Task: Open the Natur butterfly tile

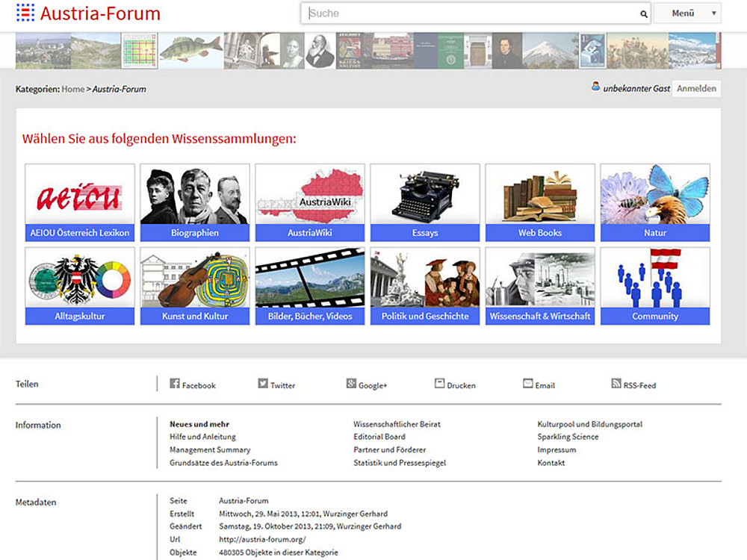Action: (655, 202)
